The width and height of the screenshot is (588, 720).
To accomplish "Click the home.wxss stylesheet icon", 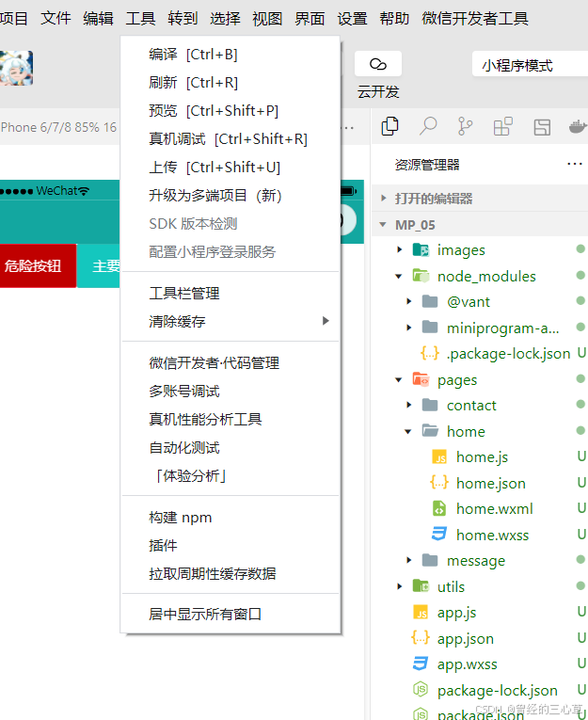I will [x=439, y=535].
